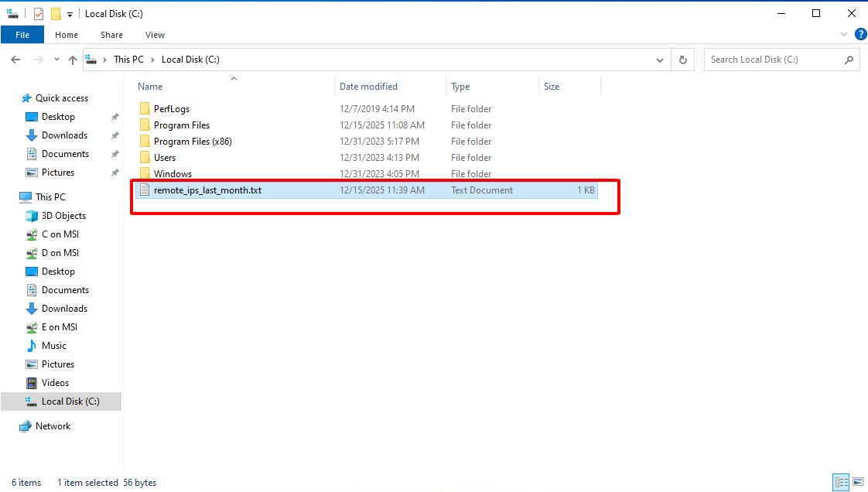The image size is (868, 492).
Task: Open the Music library in navigation pane
Action: point(53,346)
